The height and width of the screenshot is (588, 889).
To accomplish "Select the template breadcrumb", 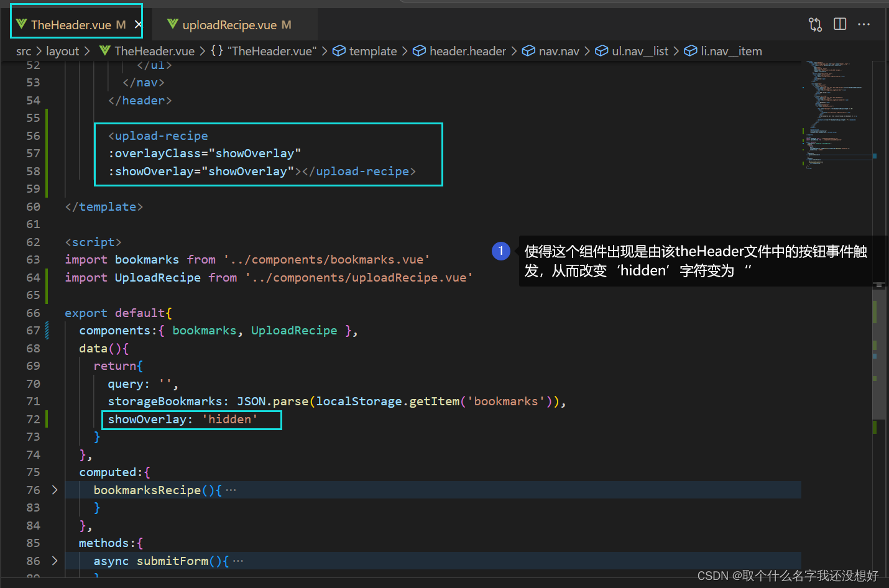I will [x=373, y=51].
